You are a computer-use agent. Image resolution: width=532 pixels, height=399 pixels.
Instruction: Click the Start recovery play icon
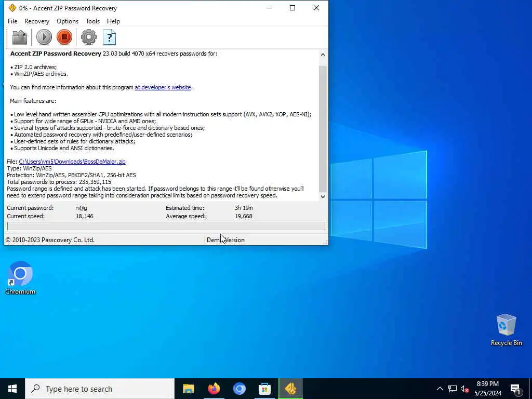coord(44,37)
